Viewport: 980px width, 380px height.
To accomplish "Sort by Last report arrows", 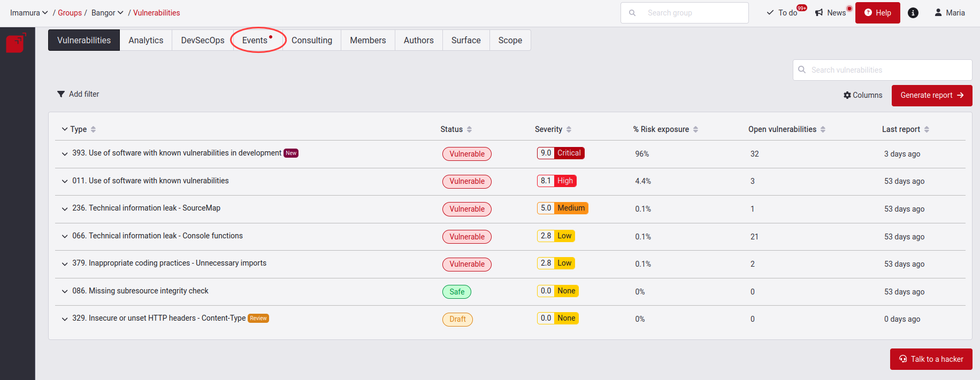I will [x=927, y=129].
